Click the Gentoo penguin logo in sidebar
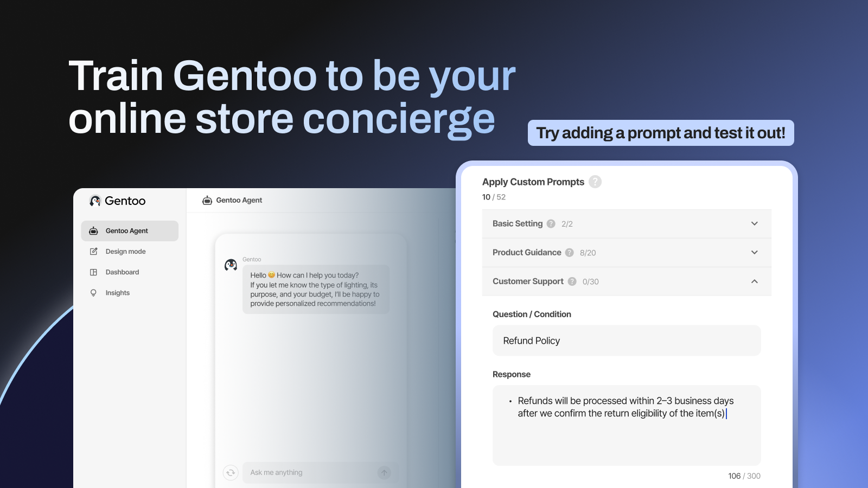 click(x=95, y=201)
